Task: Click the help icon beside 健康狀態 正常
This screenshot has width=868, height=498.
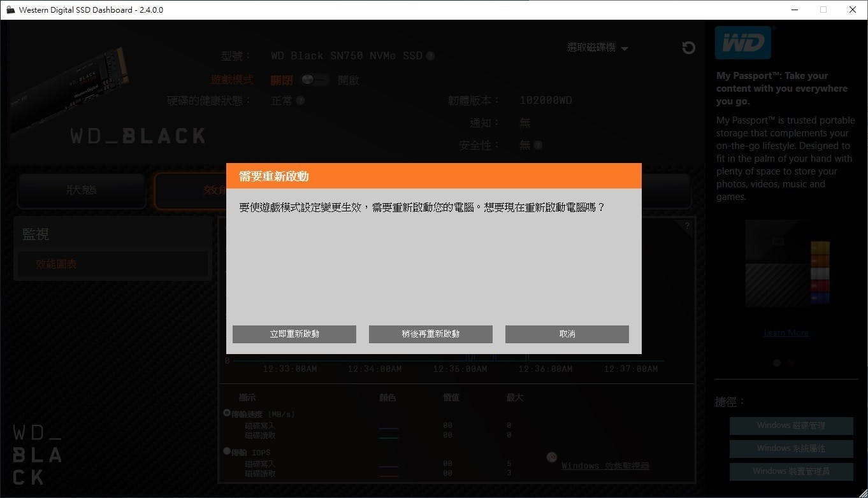Action: click(x=300, y=101)
